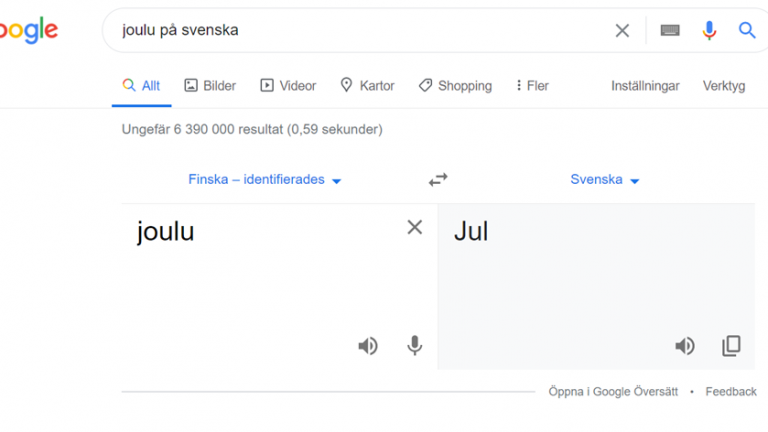Image resolution: width=768 pixels, height=432 pixels.
Task: Open the 'Finska – identifierades' source language dropdown
Action: tap(264, 180)
